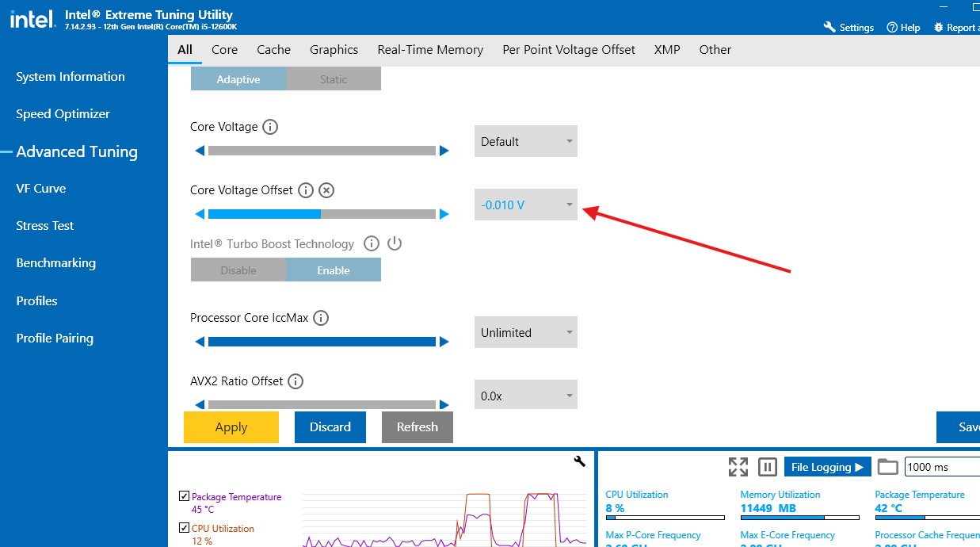Switch to the Cache tab
Viewport: 980px width, 547px height.
coord(273,50)
